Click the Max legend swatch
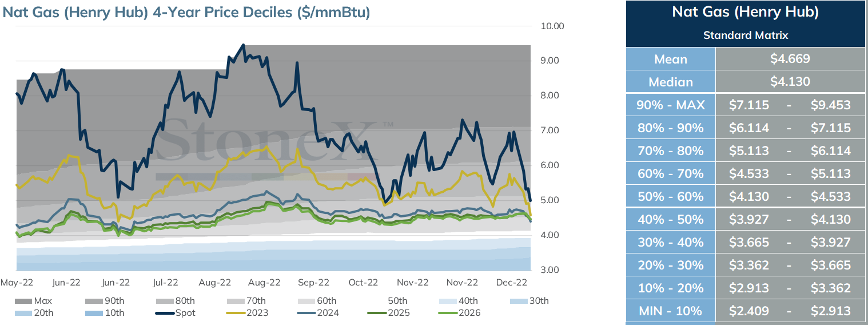The width and height of the screenshot is (868, 325). coord(24,301)
